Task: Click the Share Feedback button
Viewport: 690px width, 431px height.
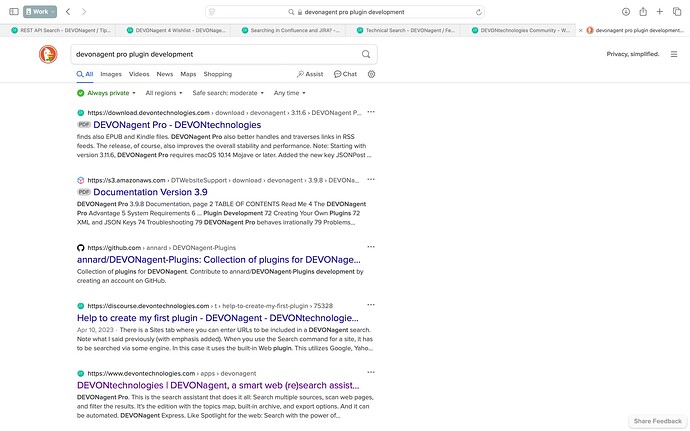Action: (657, 421)
